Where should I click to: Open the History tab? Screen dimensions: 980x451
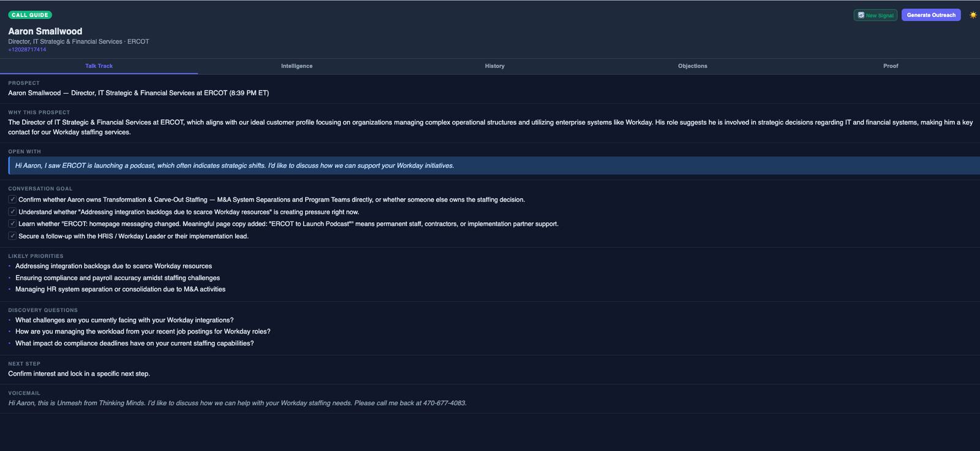click(495, 66)
